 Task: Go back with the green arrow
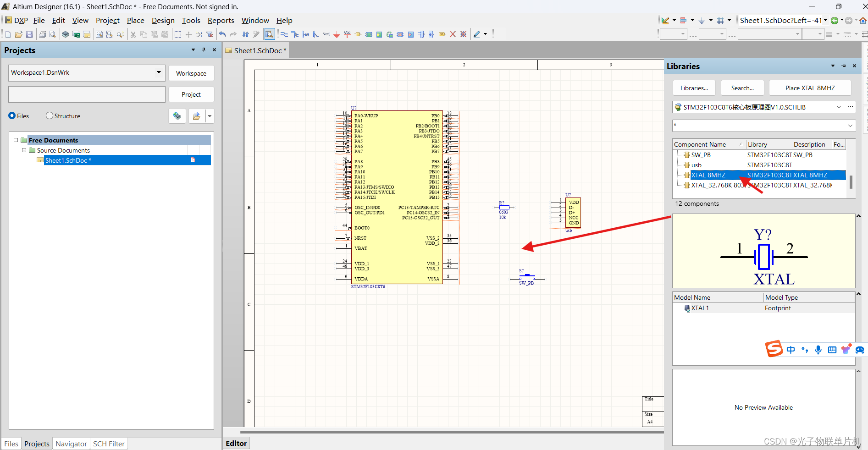pos(835,21)
